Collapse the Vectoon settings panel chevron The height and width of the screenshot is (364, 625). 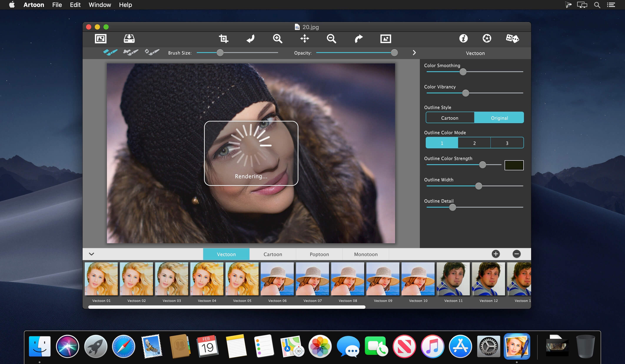[x=414, y=53]
